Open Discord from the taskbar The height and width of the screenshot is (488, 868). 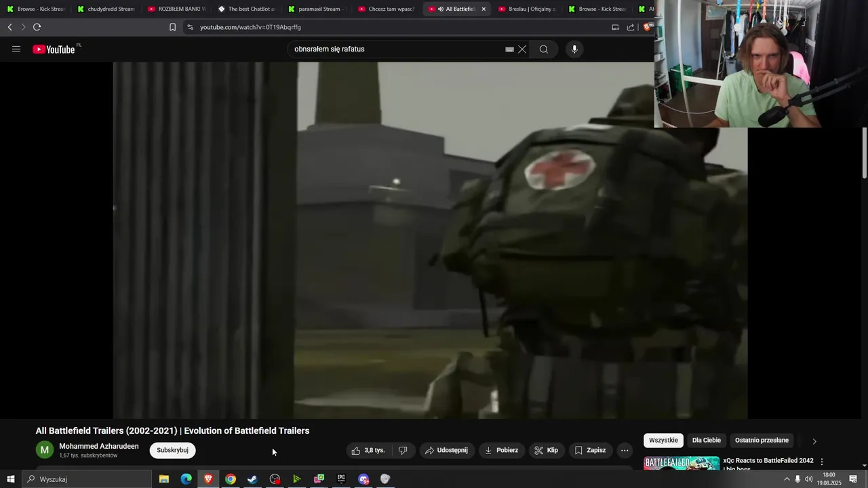point(363,479)
